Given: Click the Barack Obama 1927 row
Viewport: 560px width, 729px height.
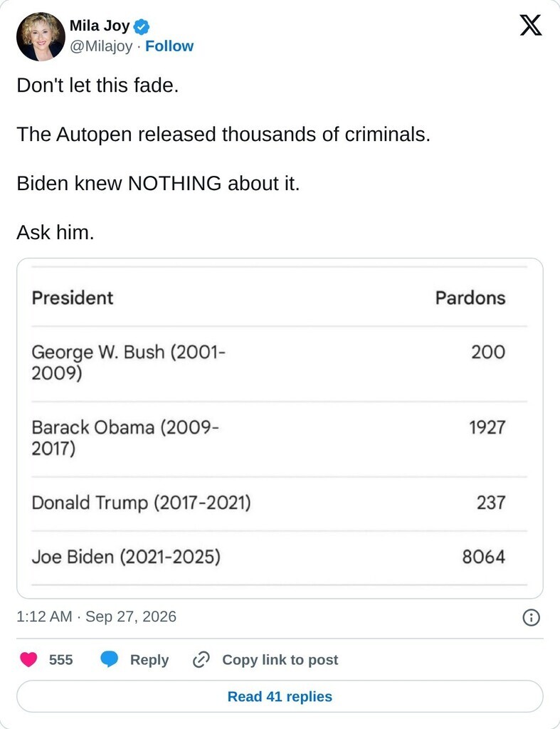Looking at the screenshot, I should tap(280, 439).
